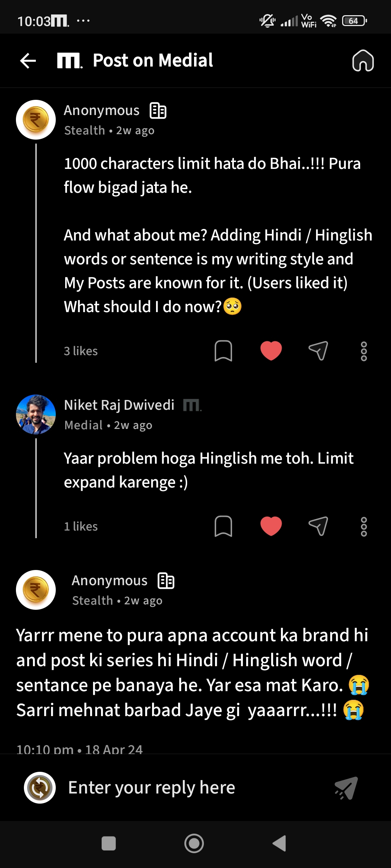This screenshot has width=391, height=868.
Task: Open Niket Raj Dwivedi's profile photo
Action: (36, 414)
